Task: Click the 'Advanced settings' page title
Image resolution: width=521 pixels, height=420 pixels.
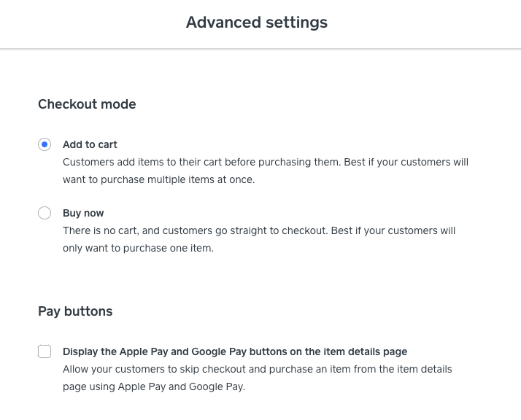Action: 256,23
